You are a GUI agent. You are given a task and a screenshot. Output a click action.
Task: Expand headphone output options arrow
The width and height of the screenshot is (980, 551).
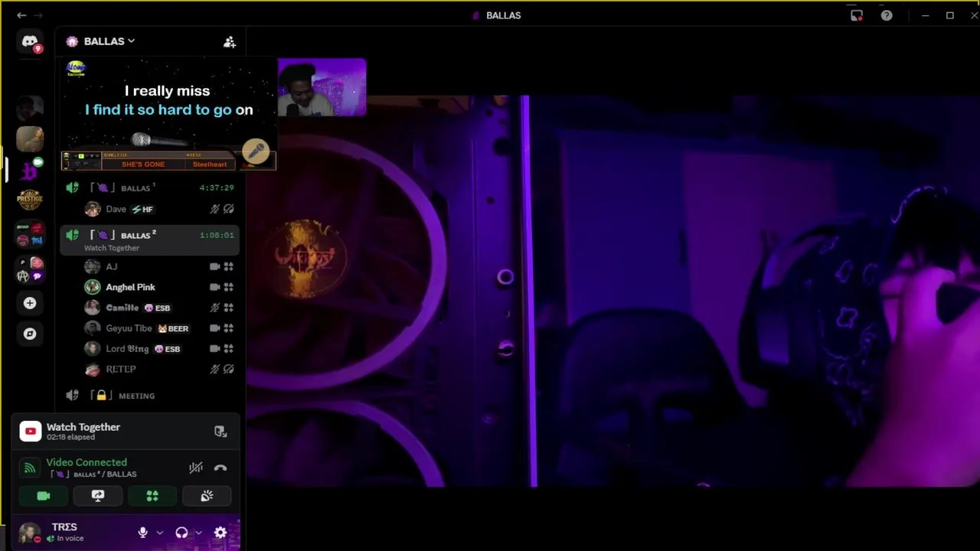pos(198,533)
